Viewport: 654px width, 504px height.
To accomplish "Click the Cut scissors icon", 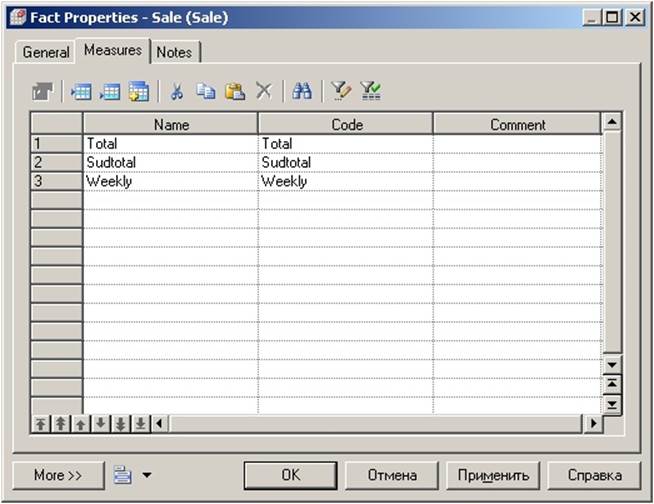I will pyautogui.click(x=177, y=91).
